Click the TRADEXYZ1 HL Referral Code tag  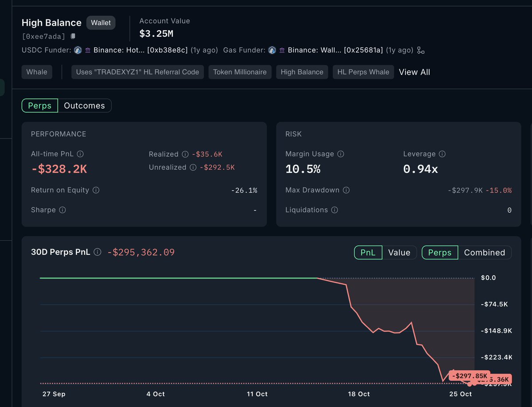coord(138,72)
